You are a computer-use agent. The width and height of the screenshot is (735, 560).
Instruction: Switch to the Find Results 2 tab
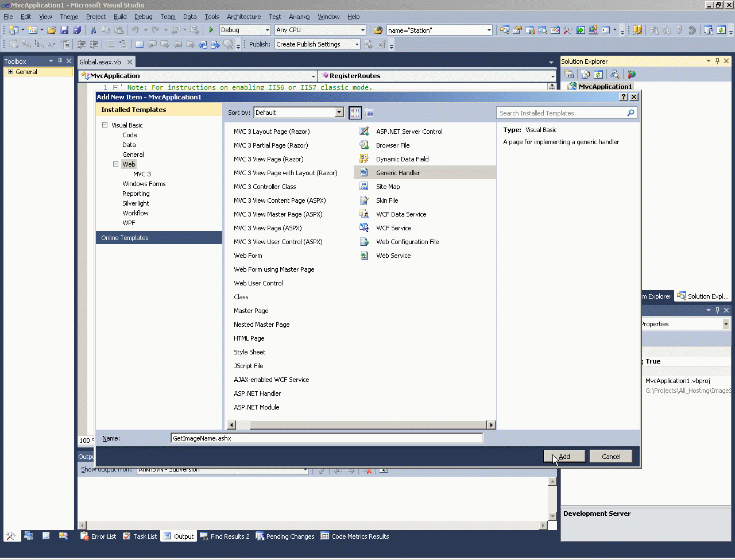225,536
